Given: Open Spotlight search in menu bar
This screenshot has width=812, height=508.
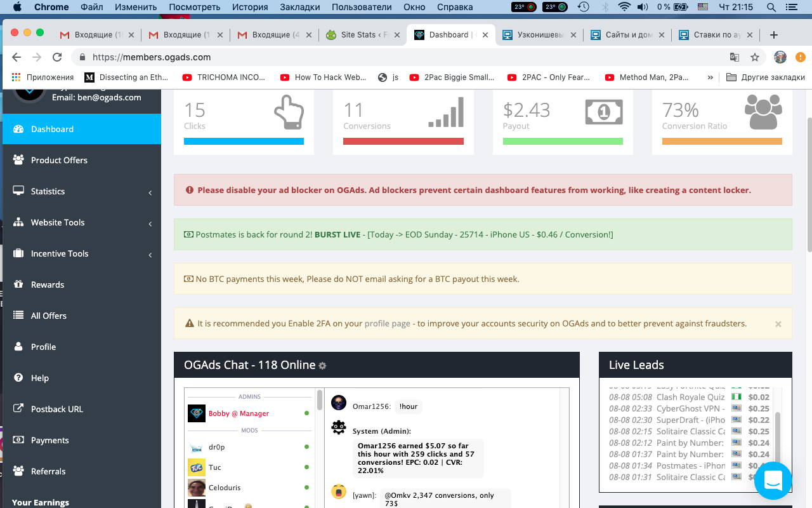Looking at the screenshot, I should (x=771, y=7).
